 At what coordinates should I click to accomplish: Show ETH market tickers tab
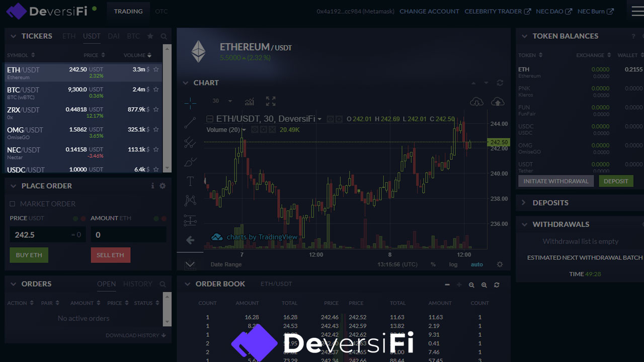tap(69, 36)
